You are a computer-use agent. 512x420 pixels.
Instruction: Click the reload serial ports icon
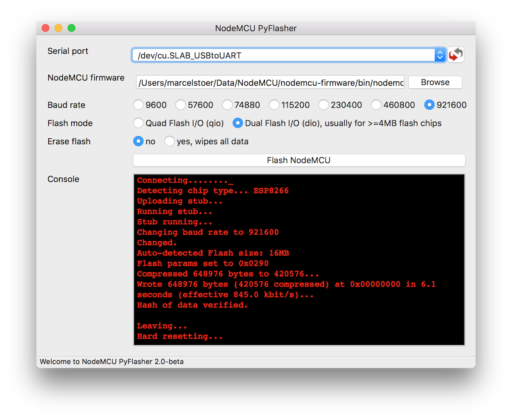pyautogui.click(x=456, y=55)
